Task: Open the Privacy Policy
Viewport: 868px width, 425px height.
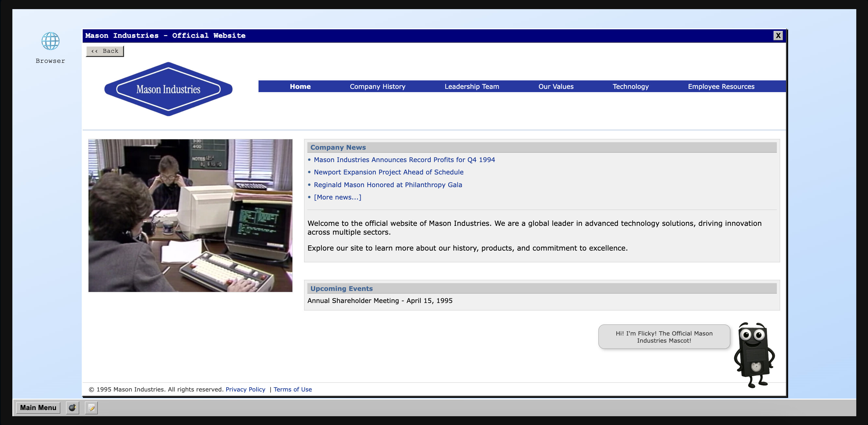Action: pyautogui.click(x=245, y=389)
